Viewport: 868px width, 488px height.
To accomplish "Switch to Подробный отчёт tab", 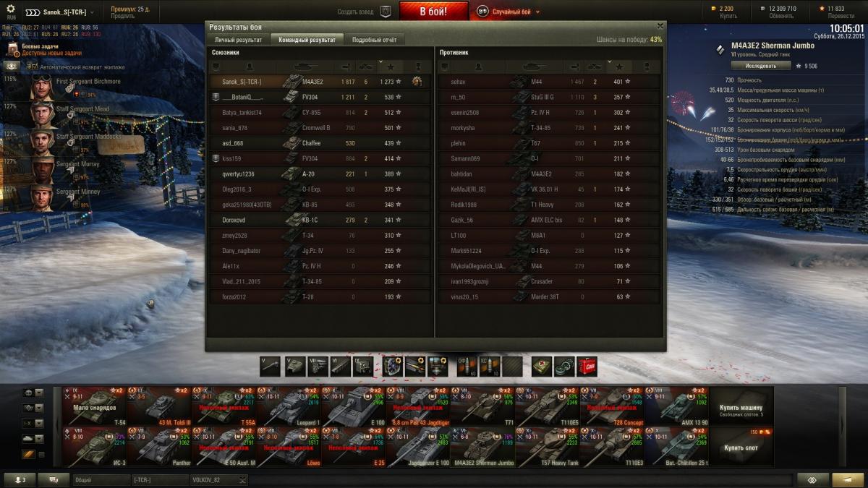I will (x=374, y=40).
